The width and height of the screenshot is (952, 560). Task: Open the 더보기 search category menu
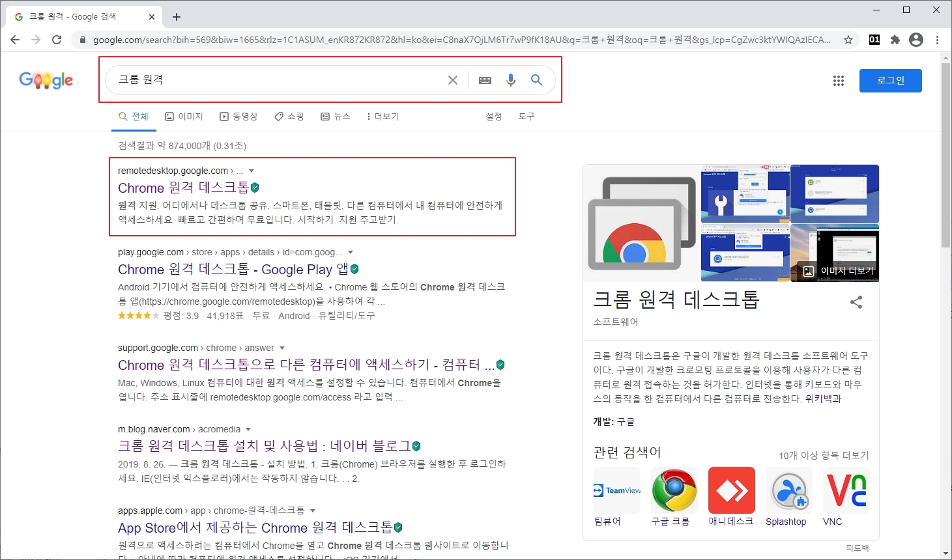point(382,117)
